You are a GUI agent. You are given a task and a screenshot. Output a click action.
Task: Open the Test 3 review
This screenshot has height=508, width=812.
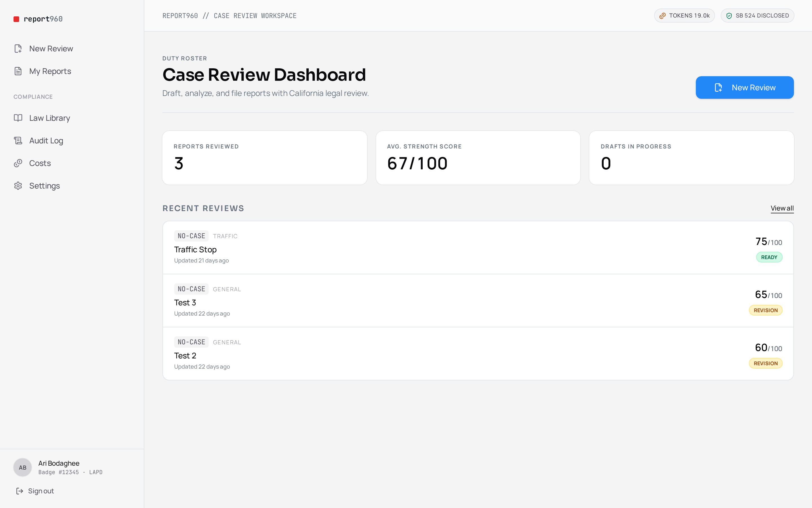[478, 301]
